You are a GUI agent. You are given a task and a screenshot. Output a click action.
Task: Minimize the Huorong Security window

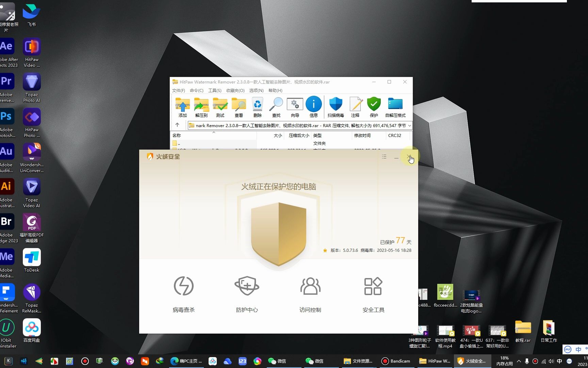(x=396, y=157)
